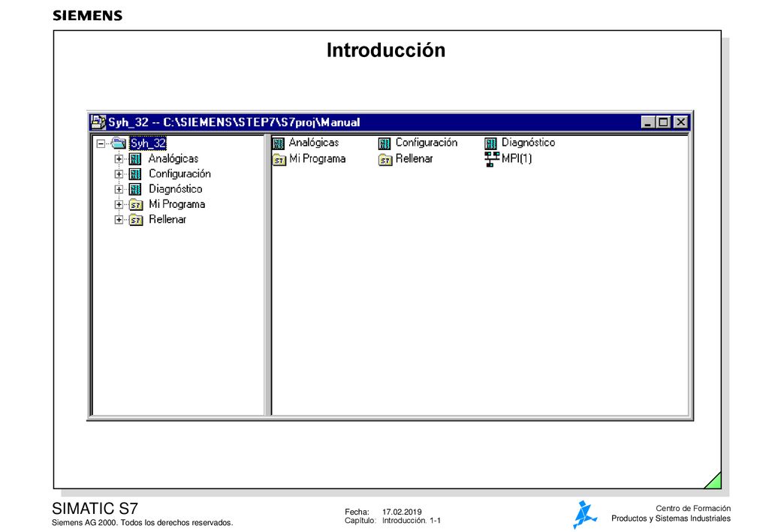Click MPI(1) text in right pane
Viewport: 769px width, 532px height.
[517, 159]
